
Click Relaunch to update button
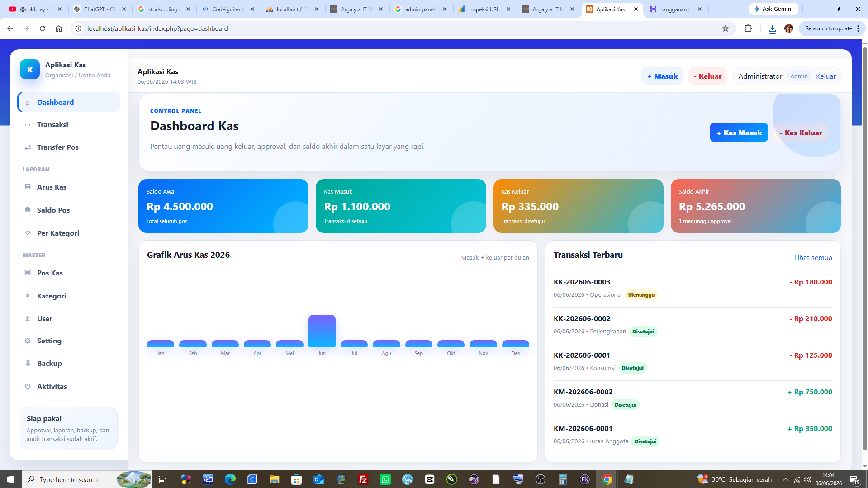pyautogui.click(x=829, y=28)
